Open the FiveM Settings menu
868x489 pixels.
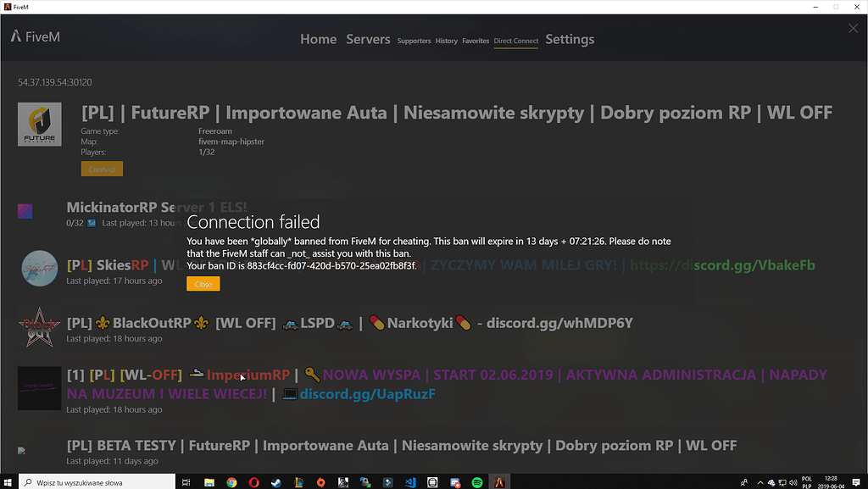tap(570, 39)
